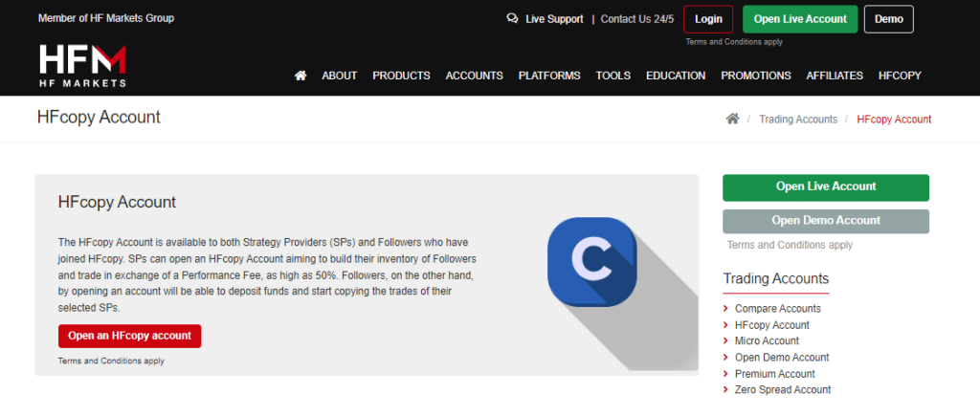
Task: Click the Demo button in header
Action: tap(889, 19)
